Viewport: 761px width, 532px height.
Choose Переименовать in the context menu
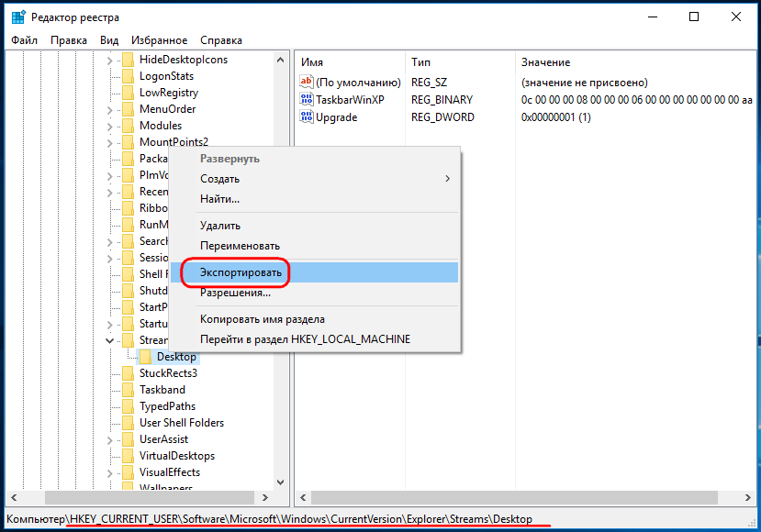[x=314, y=246]
